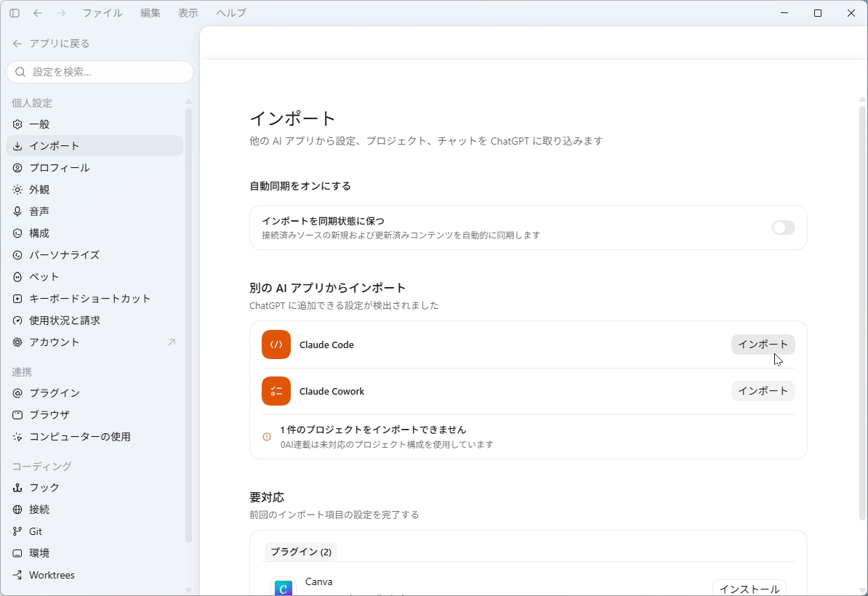The image size is (868, 596).
Task: Click the Canva app icon
Action: (284, 587)
